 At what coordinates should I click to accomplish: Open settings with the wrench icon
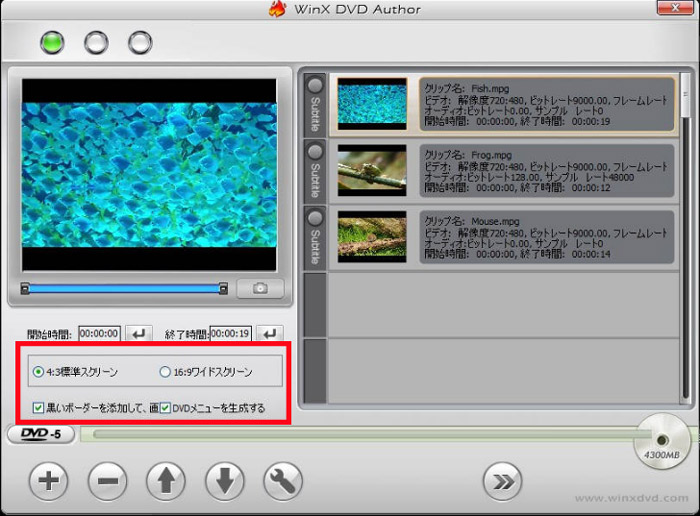(x=283, y=482)
